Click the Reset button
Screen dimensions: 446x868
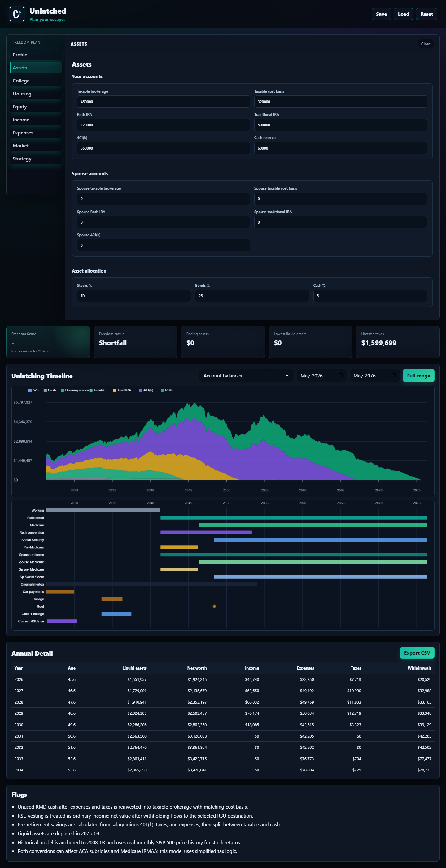point(426,14)
